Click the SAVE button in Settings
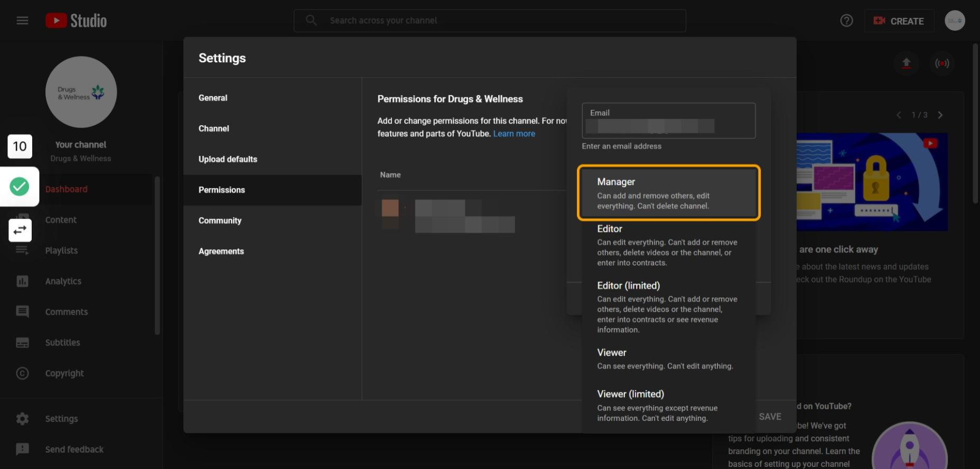 coord(770,417)
